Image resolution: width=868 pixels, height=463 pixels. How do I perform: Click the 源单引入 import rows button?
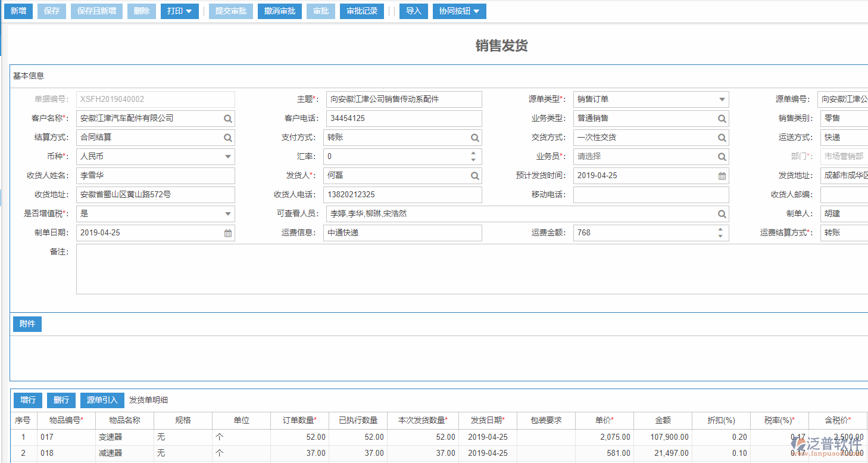coord(102,400)
